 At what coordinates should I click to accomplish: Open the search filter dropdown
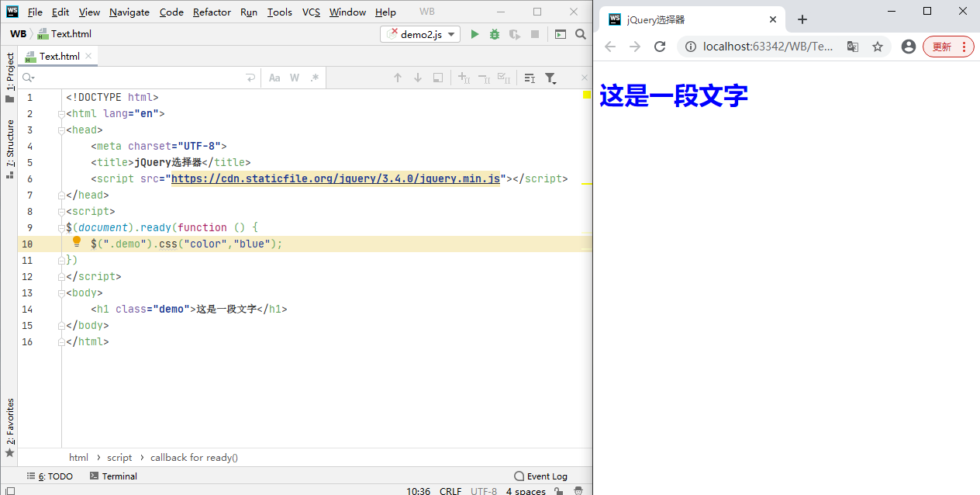pos(550,78)
